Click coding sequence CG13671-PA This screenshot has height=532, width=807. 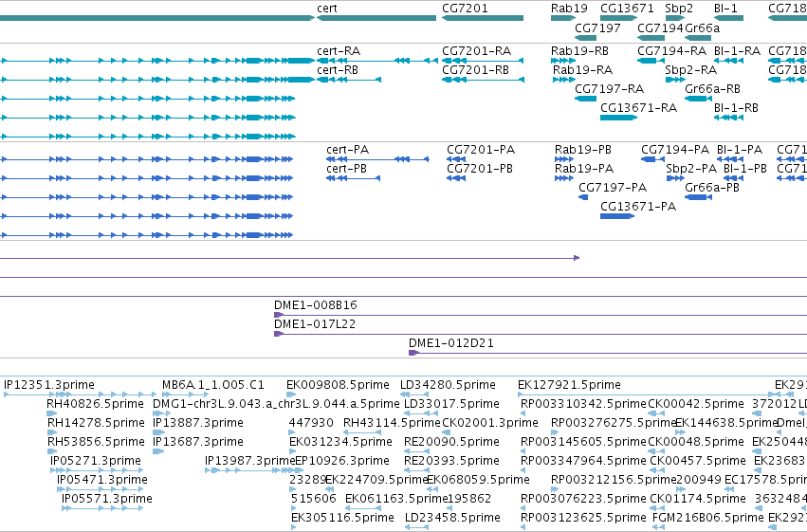617,216
